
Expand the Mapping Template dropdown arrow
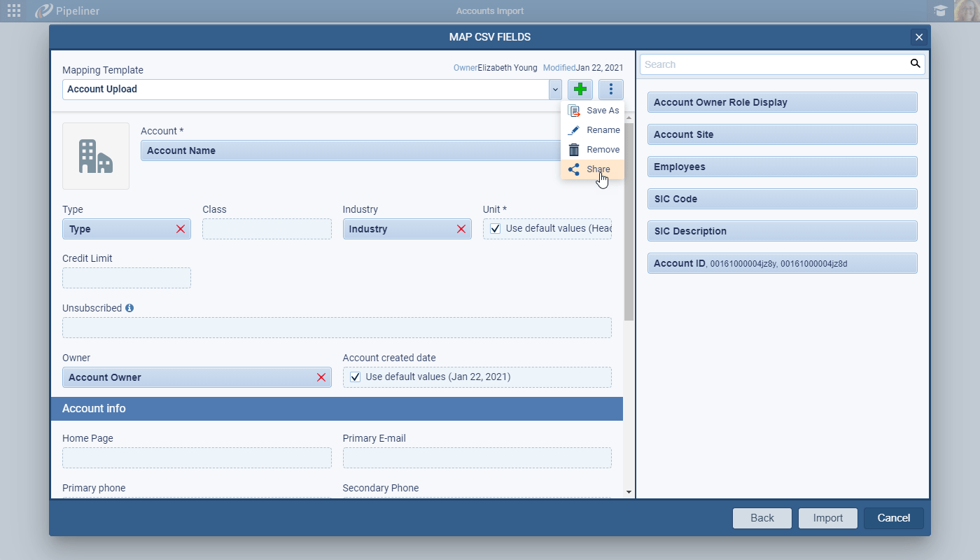(555, 90)
